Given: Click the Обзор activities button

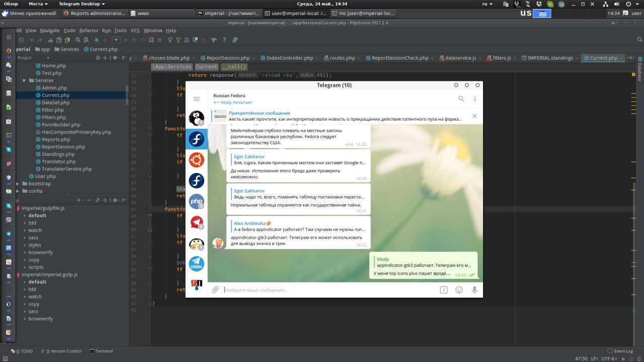Looking at the screenshot, I should coord(11,4).
